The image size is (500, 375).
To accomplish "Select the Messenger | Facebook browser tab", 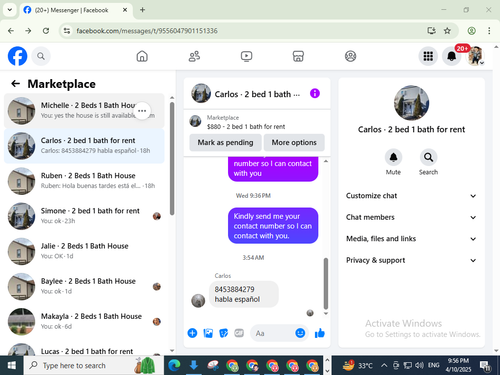I will 76,10.
